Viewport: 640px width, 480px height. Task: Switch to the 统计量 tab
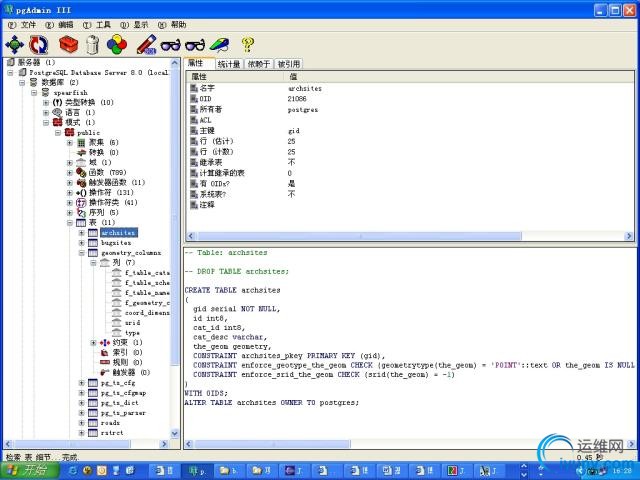(x=229, y=64)
